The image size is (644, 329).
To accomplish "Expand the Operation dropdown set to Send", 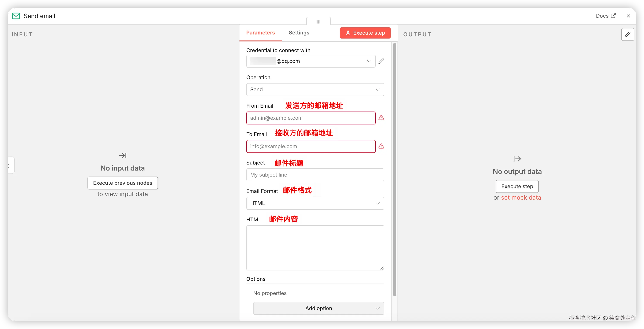I will pyautogui.click(x=315, y=89).
